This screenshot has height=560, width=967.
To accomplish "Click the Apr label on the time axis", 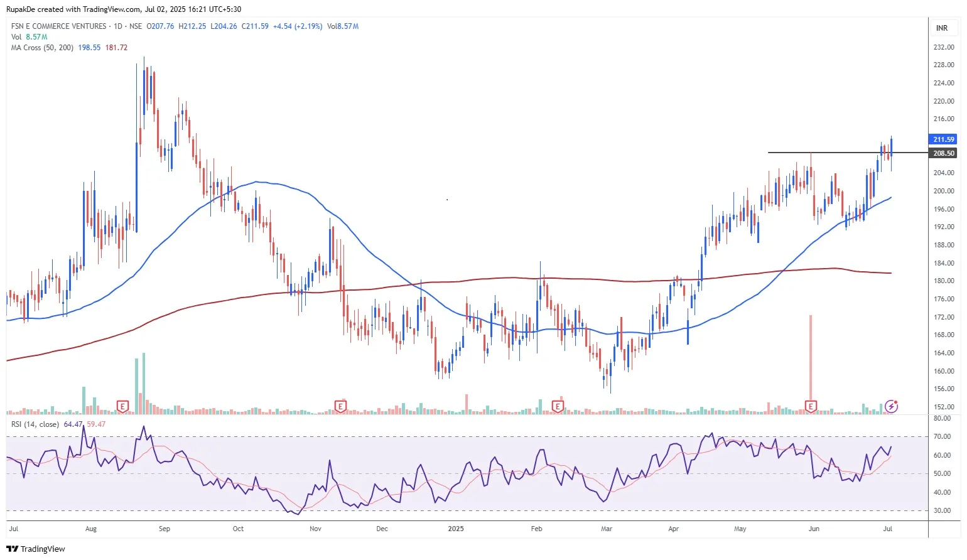I will (x=674, y=529).
